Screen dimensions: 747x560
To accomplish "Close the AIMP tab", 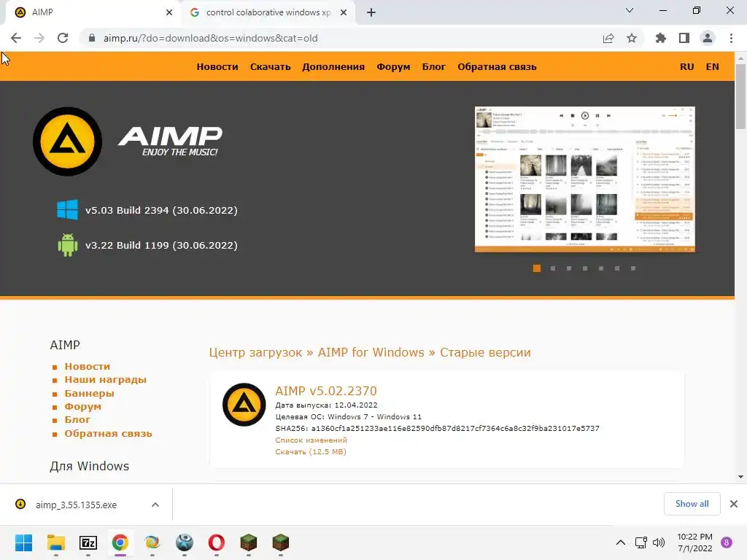I will coord(169,12).
